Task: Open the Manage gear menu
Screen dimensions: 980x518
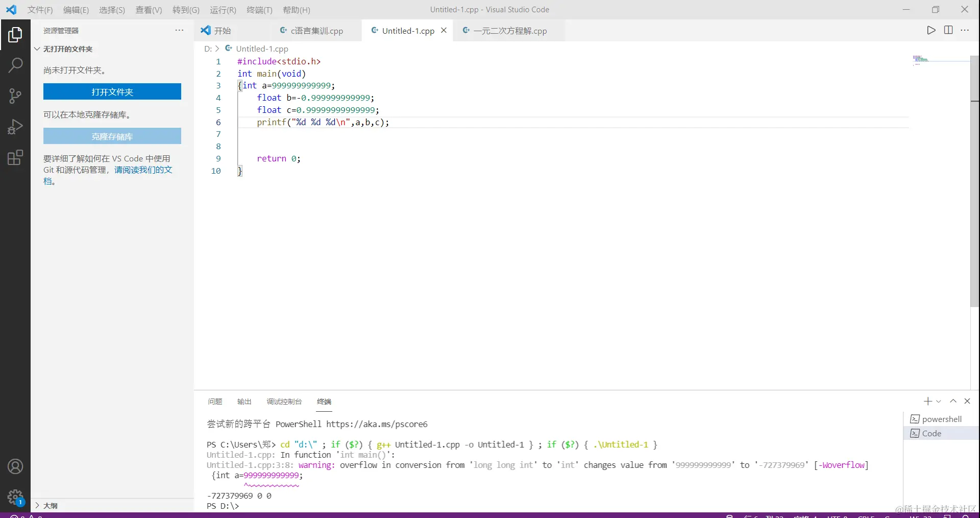Action: [15, 497]
